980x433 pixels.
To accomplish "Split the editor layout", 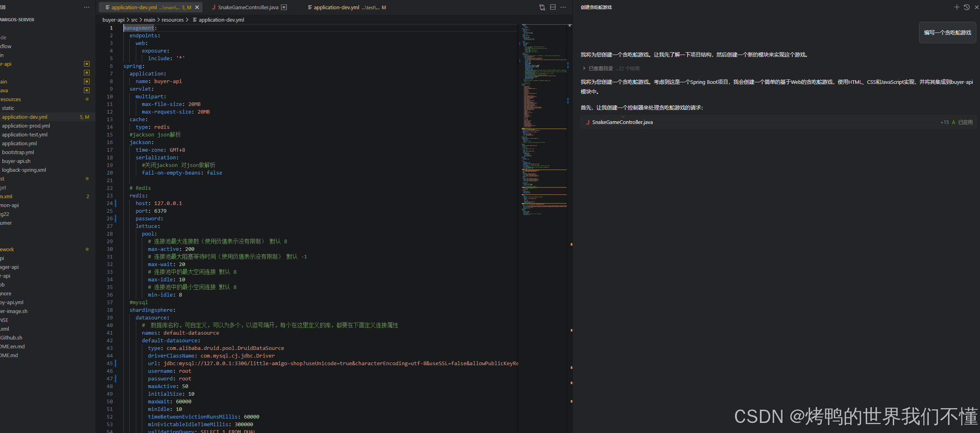I will click(x=553, y=7).
